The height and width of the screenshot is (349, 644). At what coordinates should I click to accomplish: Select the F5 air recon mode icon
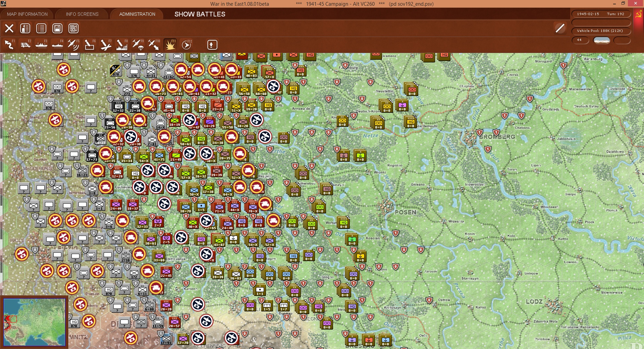pos(73,45)
